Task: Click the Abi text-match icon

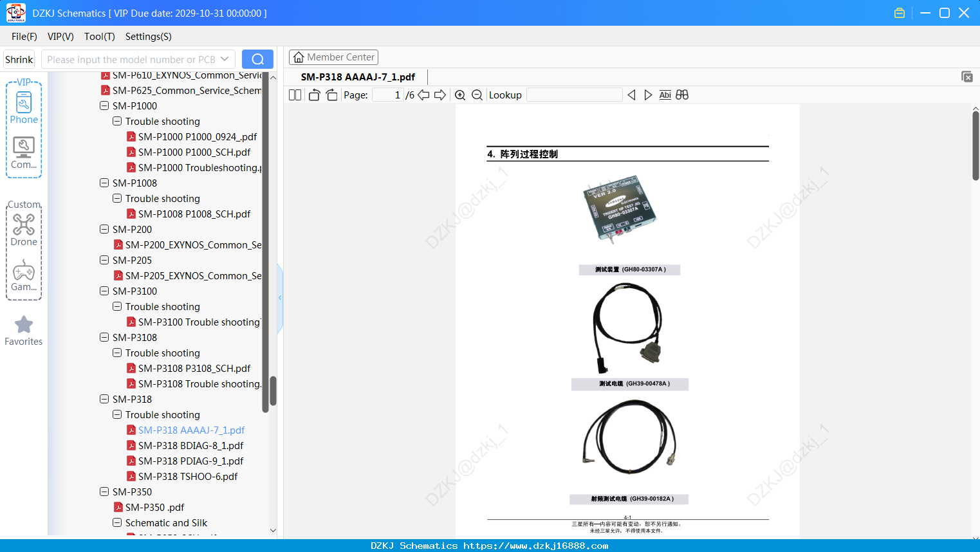Action: [665, 95]
